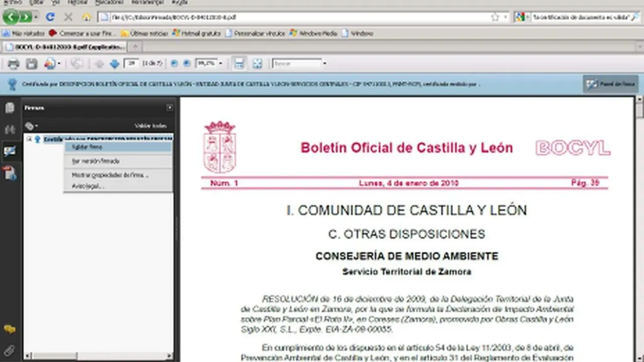
Task: Click the Firefox home icon
Action: [x=86, y=17]
